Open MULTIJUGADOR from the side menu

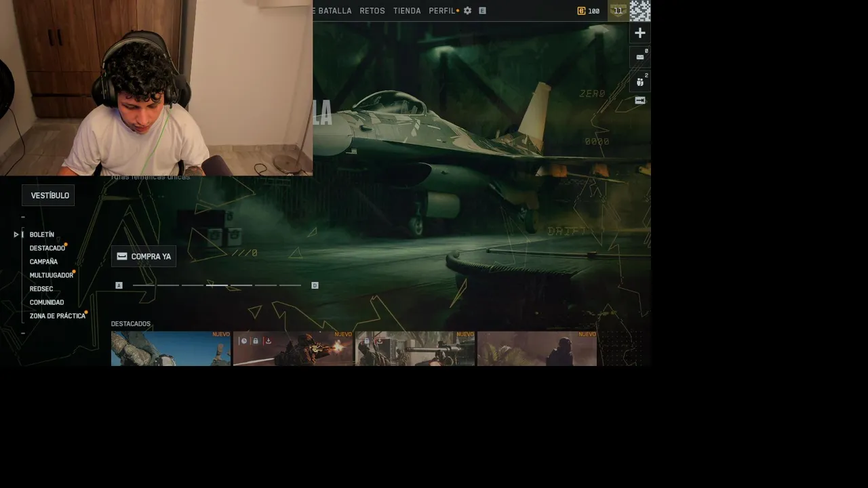tap(52, 275)
